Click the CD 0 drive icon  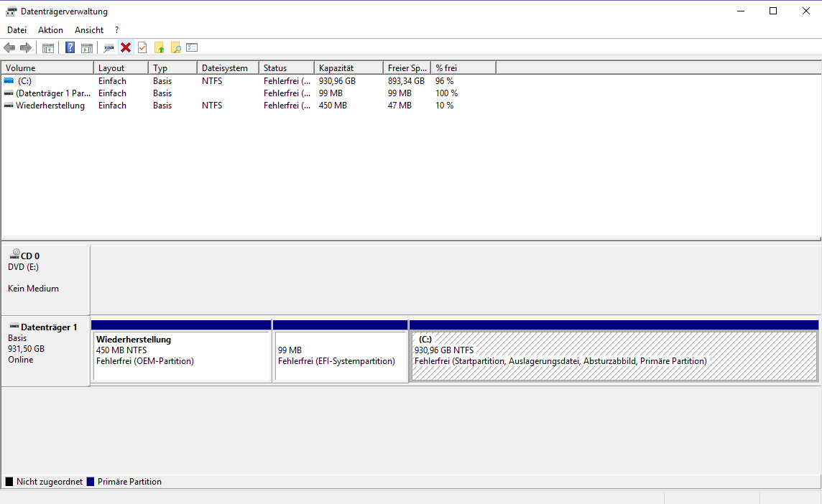click(14, 254)
